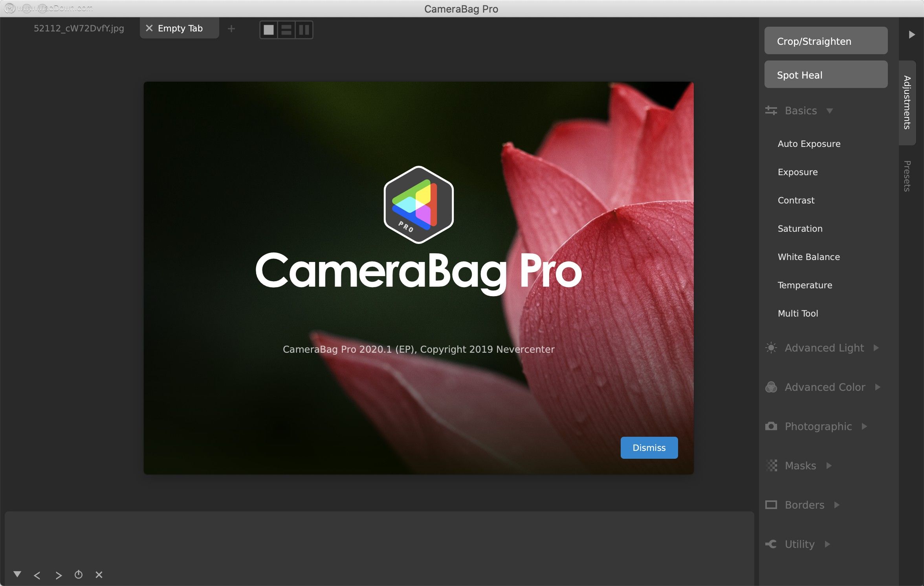The width and height of the screenshot is (924, 586).
Task: Toggle the power icon in bottom tray
Action: click(x=79, y=575)
